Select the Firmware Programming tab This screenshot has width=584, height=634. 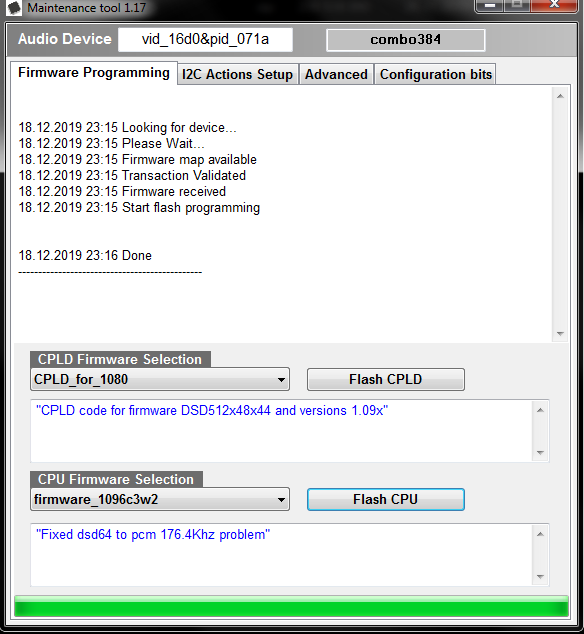pyautogui.click(x=94, y=73)
